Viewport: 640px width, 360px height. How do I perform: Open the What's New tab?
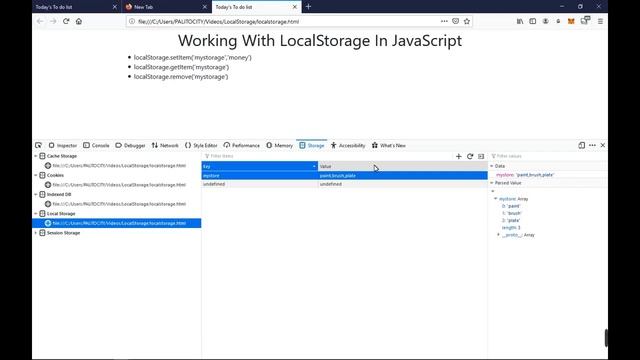point(389,145)
